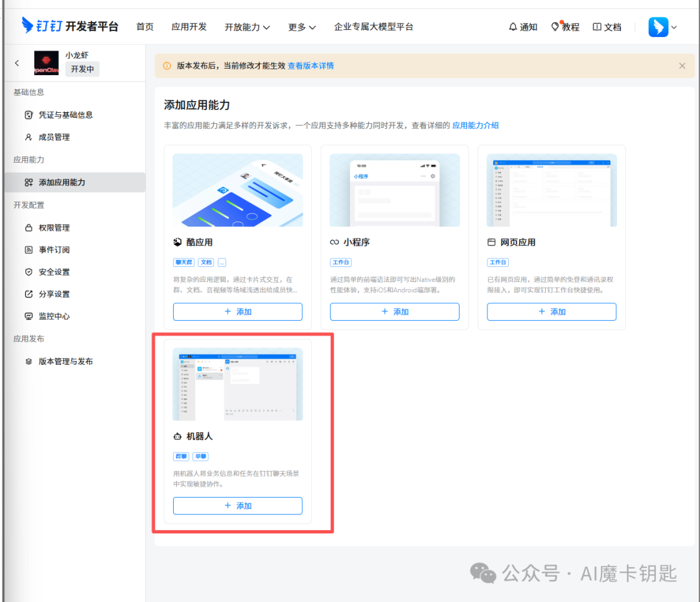Viewport: 700px width, 602px height.
Task: Select 添加应用能力 in sidebar
Action: point(75,182)
